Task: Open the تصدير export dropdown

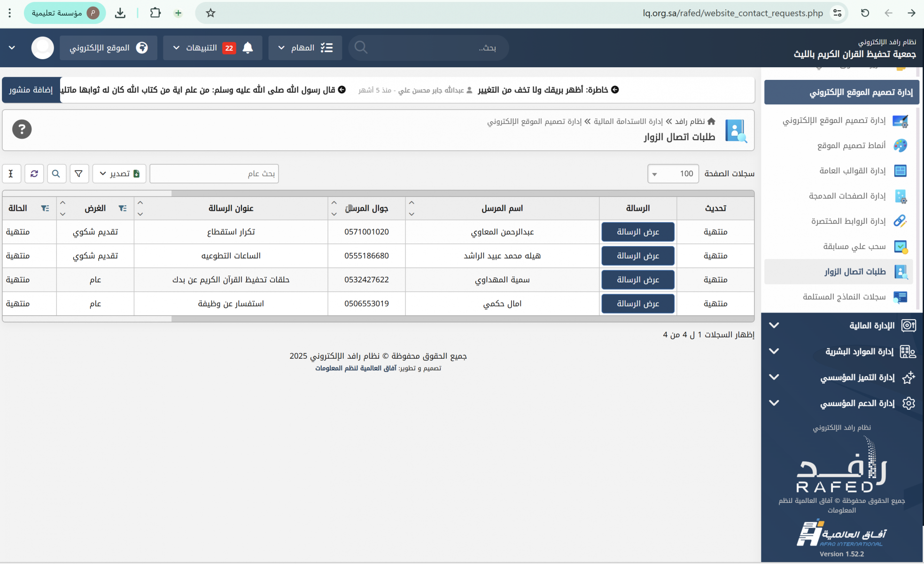Action: [119, 173]
